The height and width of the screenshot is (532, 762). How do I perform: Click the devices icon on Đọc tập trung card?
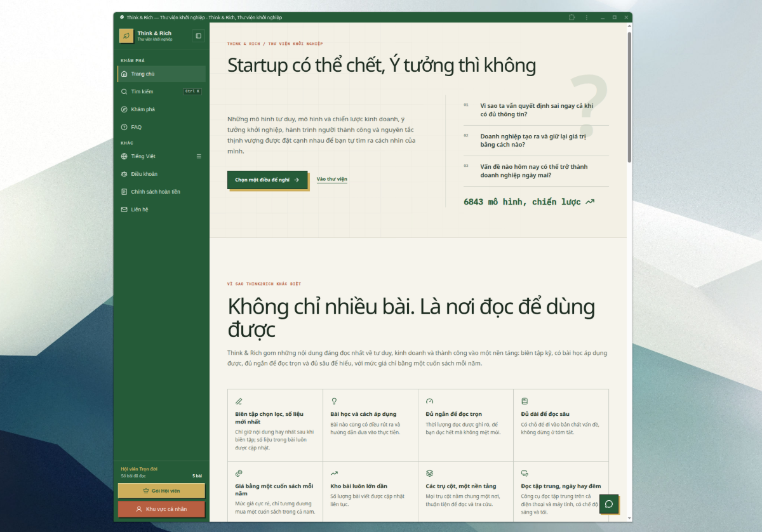pos(525,473)
